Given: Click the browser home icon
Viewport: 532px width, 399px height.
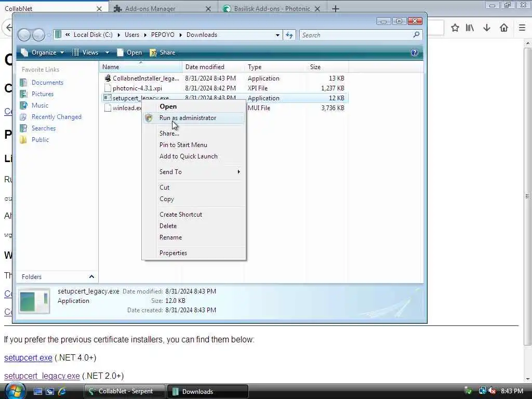Looking at the screenshot, I should (x=504, y=28).
